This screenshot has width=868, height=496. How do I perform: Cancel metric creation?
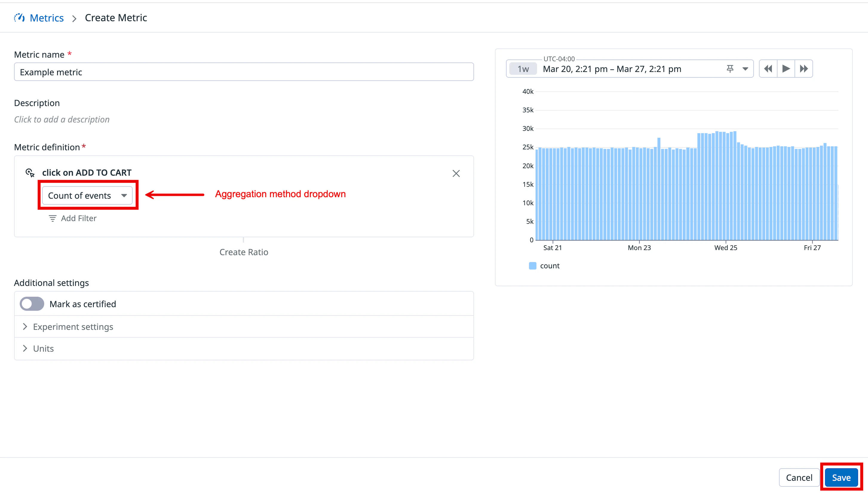coord(799,477)
